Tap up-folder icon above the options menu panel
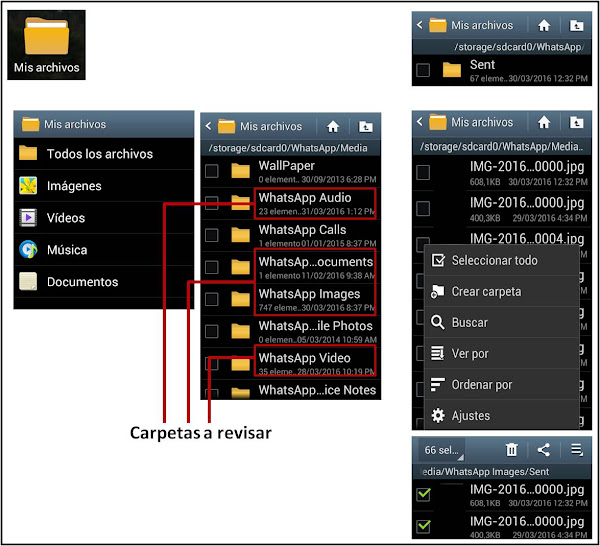 point(577,122)
